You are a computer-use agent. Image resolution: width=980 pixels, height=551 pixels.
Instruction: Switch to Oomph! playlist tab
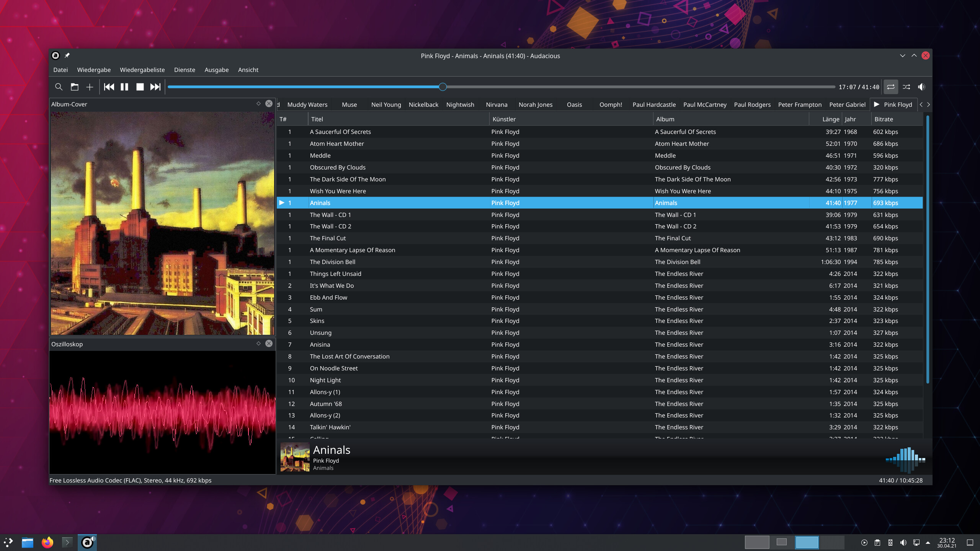611,104
